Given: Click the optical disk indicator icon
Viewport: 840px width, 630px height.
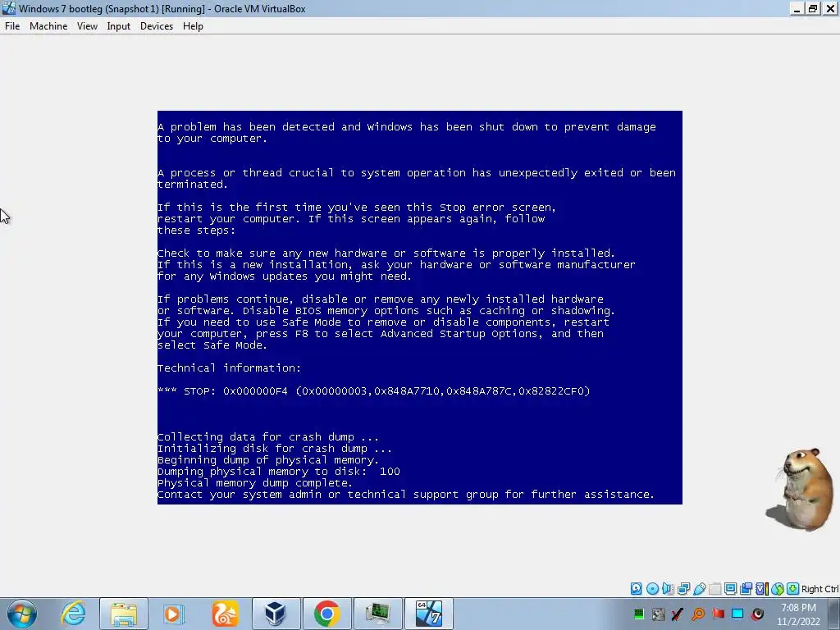Looking at the screenshot, I should coord(652,589).
